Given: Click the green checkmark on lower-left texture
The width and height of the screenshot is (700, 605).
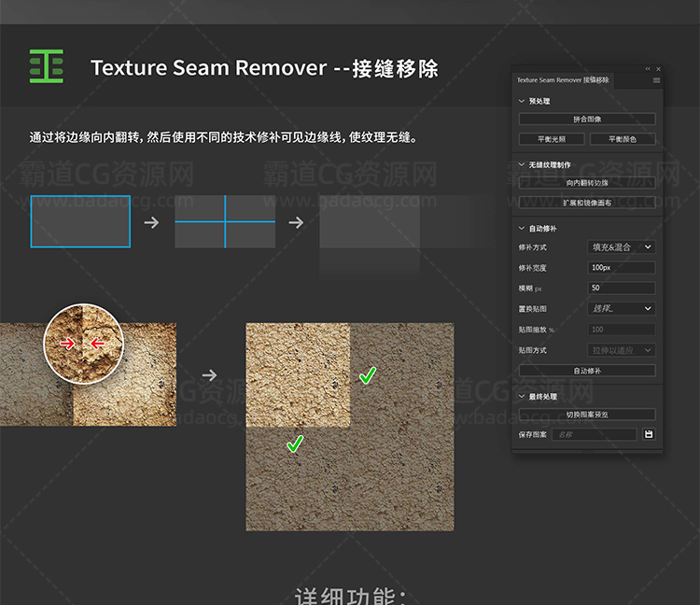Looking at the screenshot, I should [295, 444].
